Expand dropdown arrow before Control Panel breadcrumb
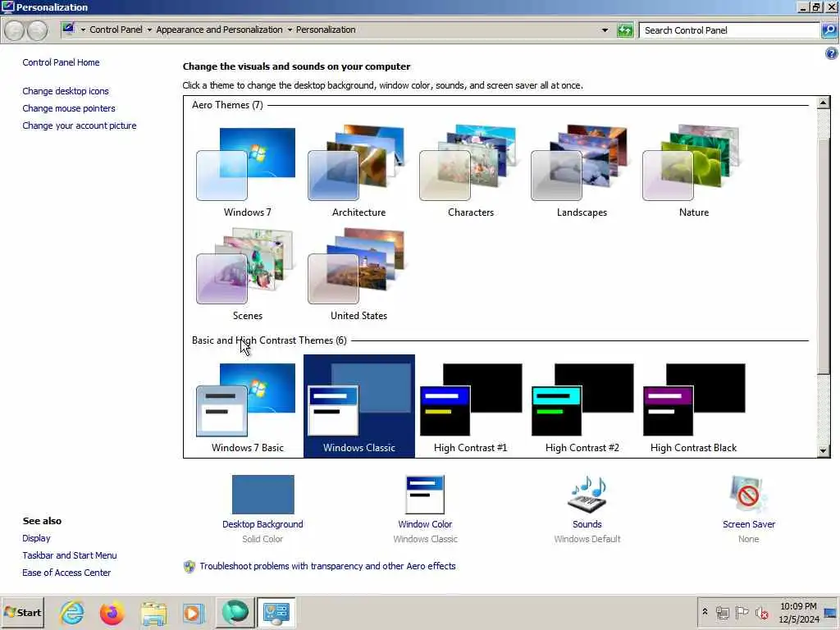The image size is (840, 630). click(83, 30)
